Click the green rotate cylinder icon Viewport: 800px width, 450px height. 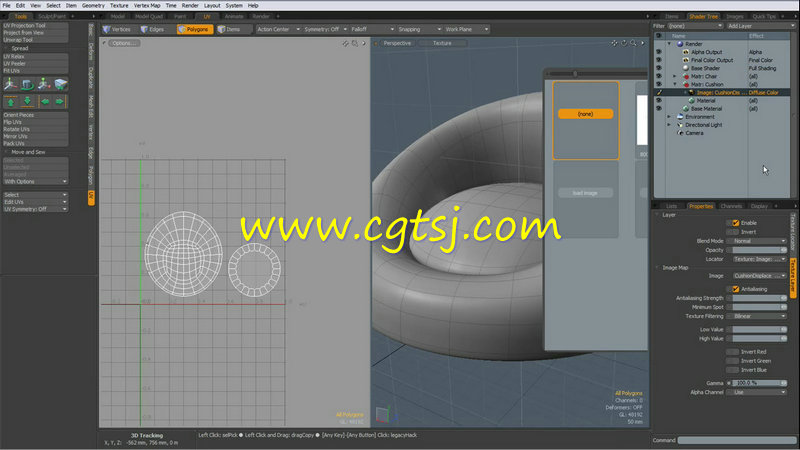click(28, 84)
